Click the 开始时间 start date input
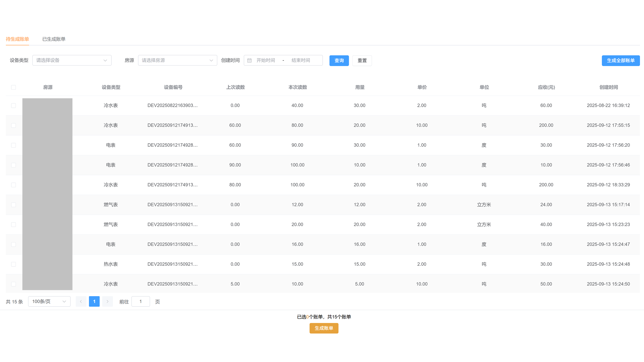This screenshot has height=362, width=644. tap(266, 60)
